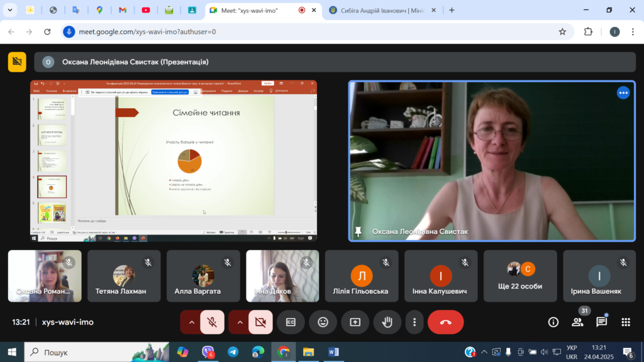
Task: Open the activities grid icon
Action: tap(626, 322)
